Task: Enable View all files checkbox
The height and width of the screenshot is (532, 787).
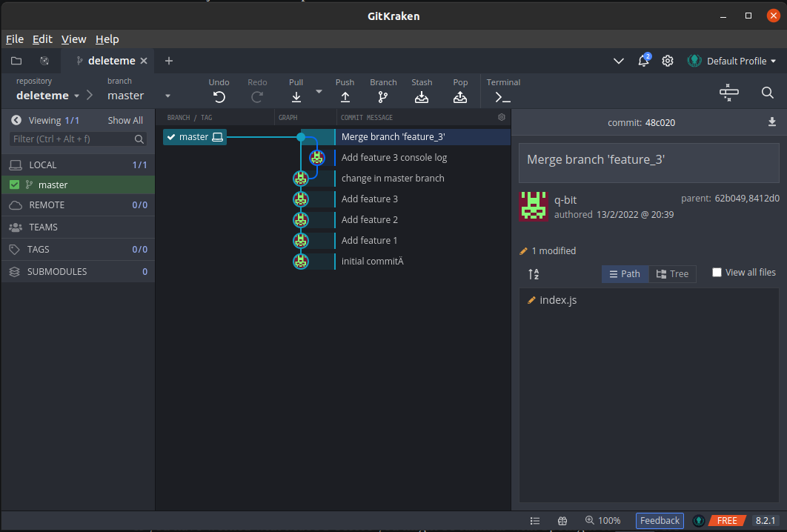Action: pyautogui.click(x=717, y=272)
